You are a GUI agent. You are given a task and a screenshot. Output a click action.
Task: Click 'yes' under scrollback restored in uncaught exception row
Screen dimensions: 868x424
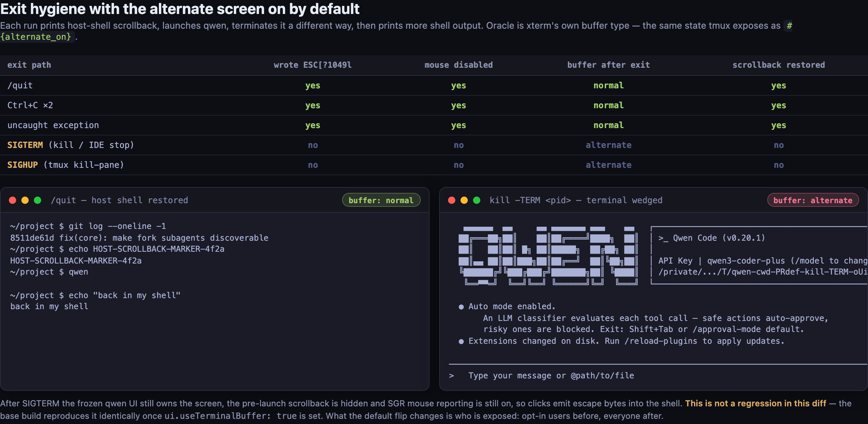pyautogui.click(x=779, y=125)
